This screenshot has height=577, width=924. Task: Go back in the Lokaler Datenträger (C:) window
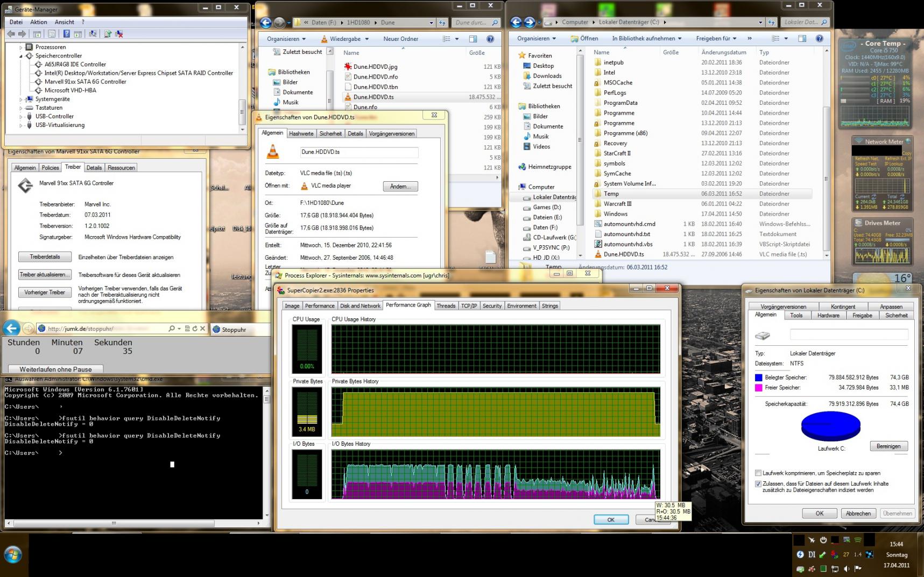pos(516,22)
